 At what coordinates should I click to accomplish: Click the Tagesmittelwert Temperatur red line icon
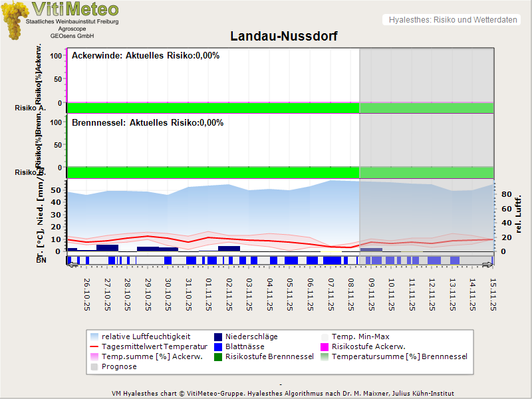(94, 346)
